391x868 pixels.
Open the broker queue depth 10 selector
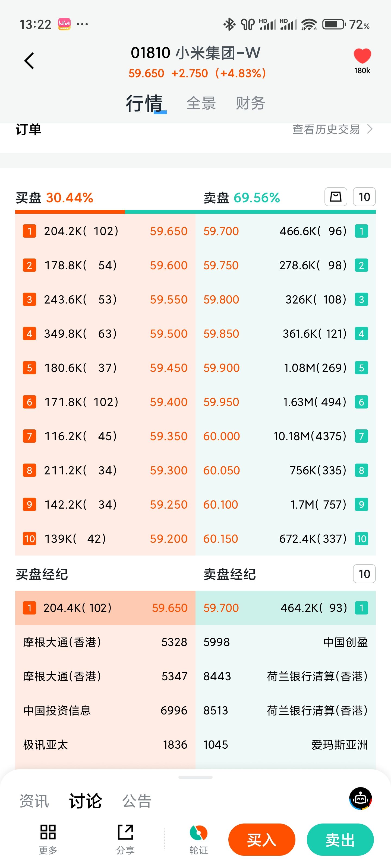point(364,574)
